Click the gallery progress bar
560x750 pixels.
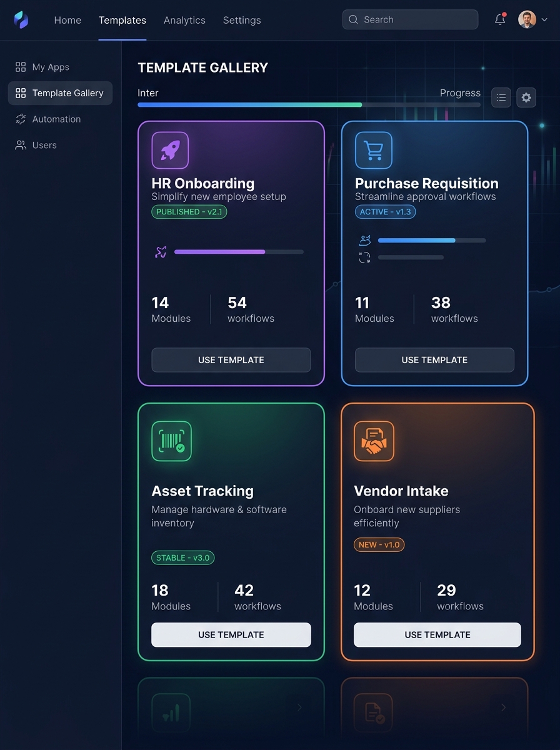309,104
